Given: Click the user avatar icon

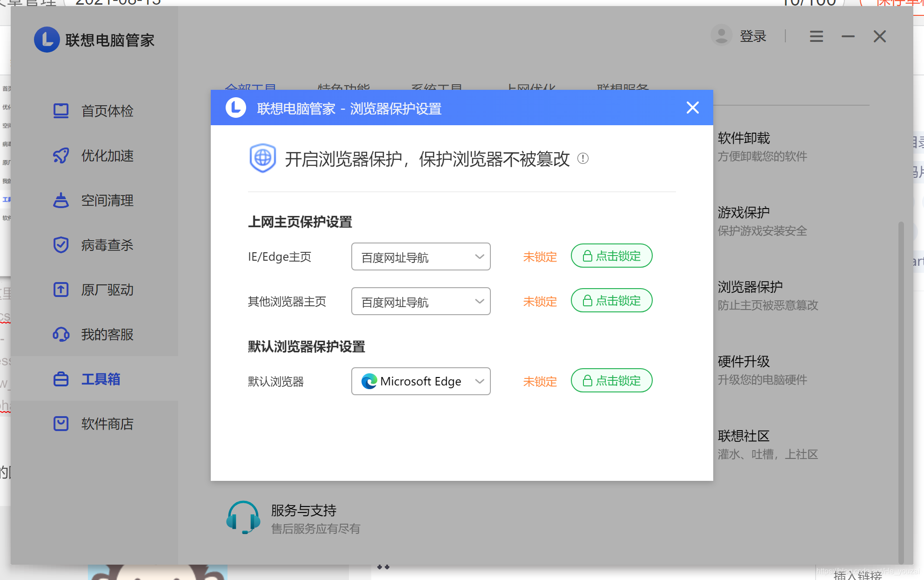Looking at the screenshot, I should [x=722, y=35].
